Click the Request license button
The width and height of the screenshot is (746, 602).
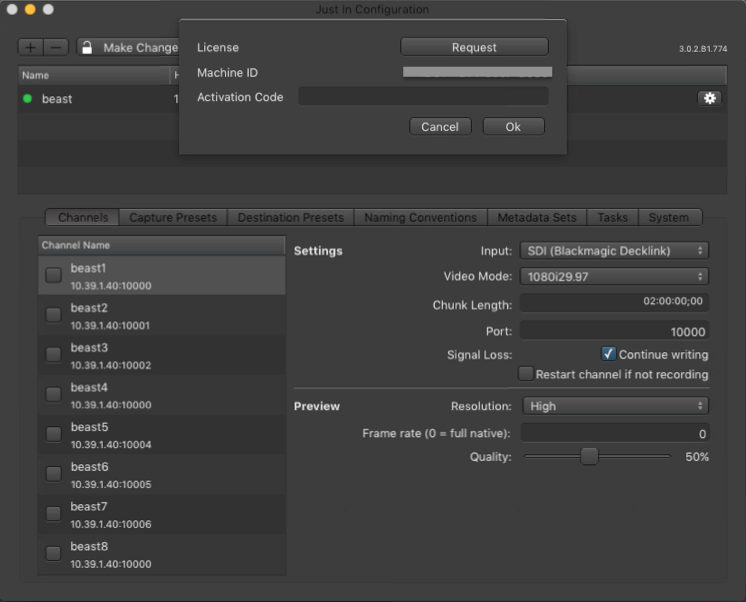[x=474, y=47]
